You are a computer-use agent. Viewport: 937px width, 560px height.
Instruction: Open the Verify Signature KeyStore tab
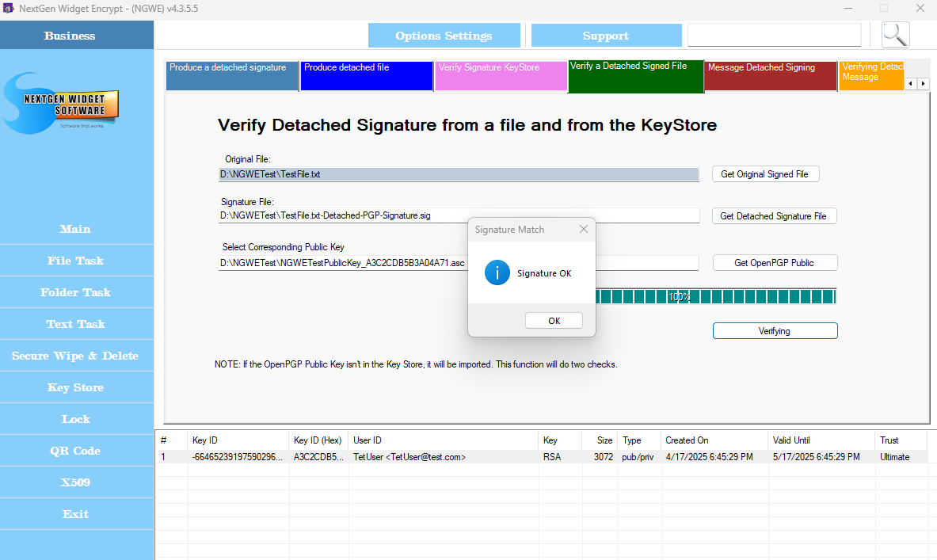tap(501, 76)
